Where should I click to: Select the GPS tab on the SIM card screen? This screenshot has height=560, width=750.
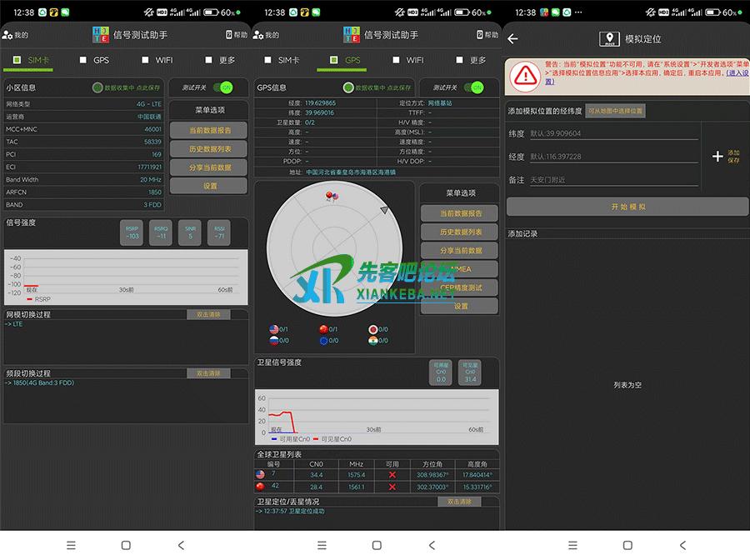click(x=83, y=60)
